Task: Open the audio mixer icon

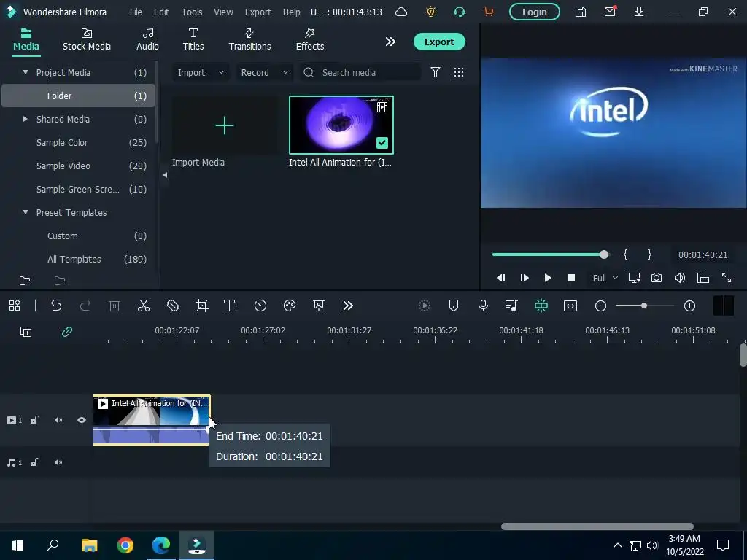Action: coord(512,306)
